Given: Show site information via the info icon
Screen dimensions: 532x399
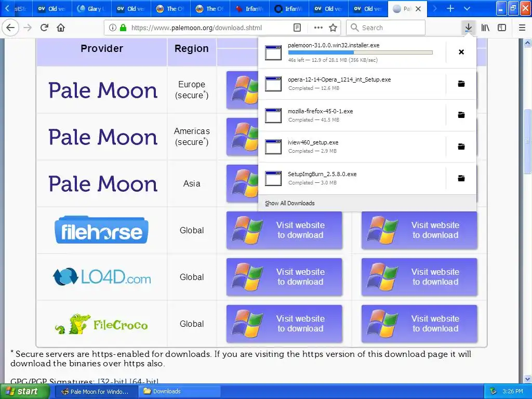Looking at the screenshot, I should click(x=113, y=28).
